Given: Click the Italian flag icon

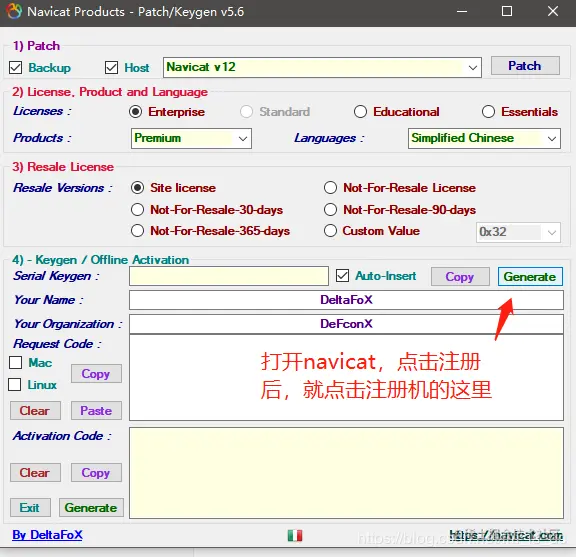Looking at the screenshot, I should point(295,535).
